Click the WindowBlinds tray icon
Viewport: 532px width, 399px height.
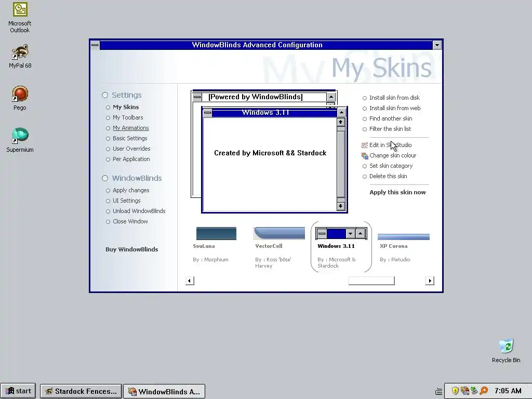click(x=464, y=391)
